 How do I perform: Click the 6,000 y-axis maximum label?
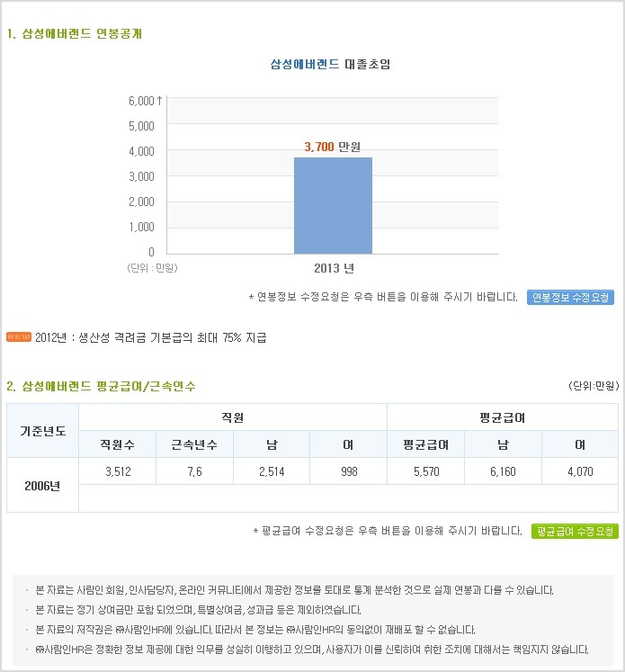143,101
